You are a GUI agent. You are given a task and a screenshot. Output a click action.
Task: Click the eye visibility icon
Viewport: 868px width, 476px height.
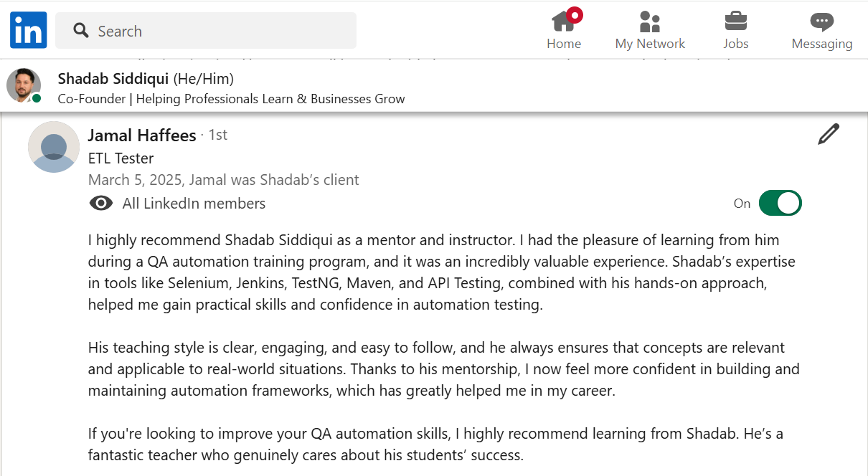[x=101, y=204]
